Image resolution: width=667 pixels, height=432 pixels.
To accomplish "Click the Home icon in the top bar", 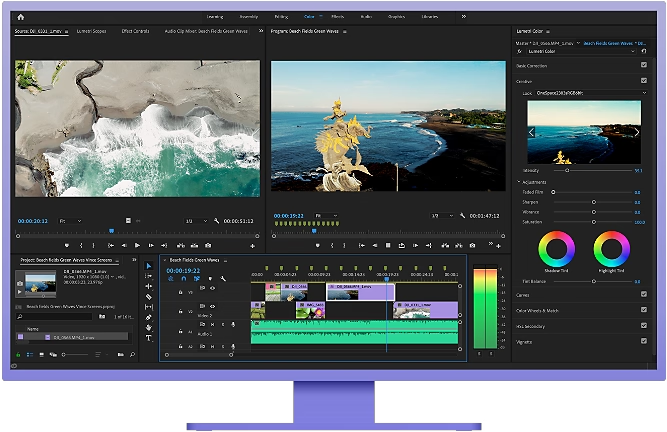I will click(x=21, y=17).
